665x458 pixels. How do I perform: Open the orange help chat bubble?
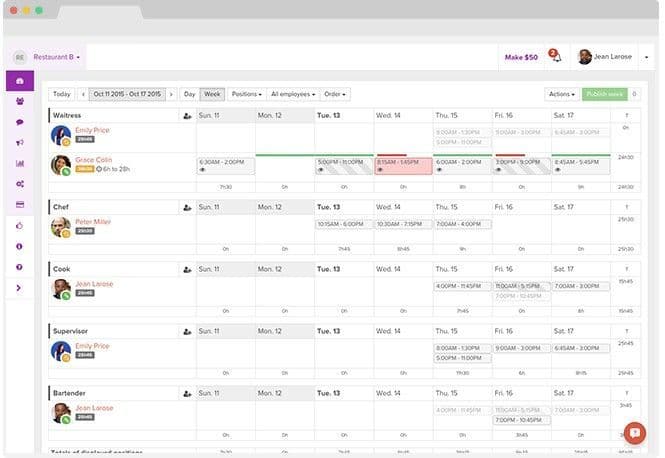click(x=634, y=432)
